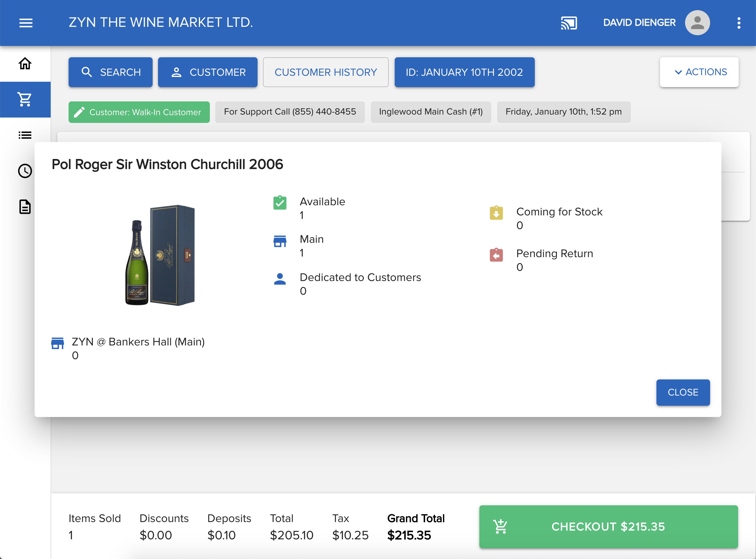Screen dimensions: 756x559
Task: Select the shopping cart sidebar icon
Action: (25, 100)
